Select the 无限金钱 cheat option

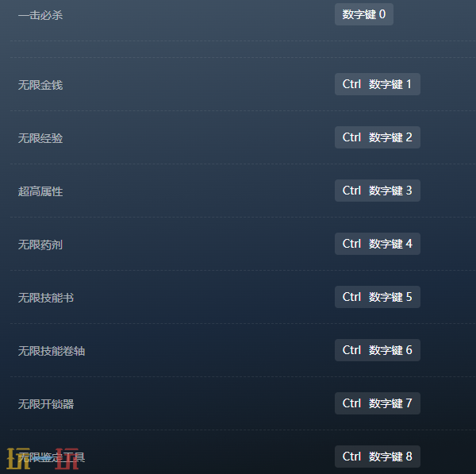click(x=40, y=85)
